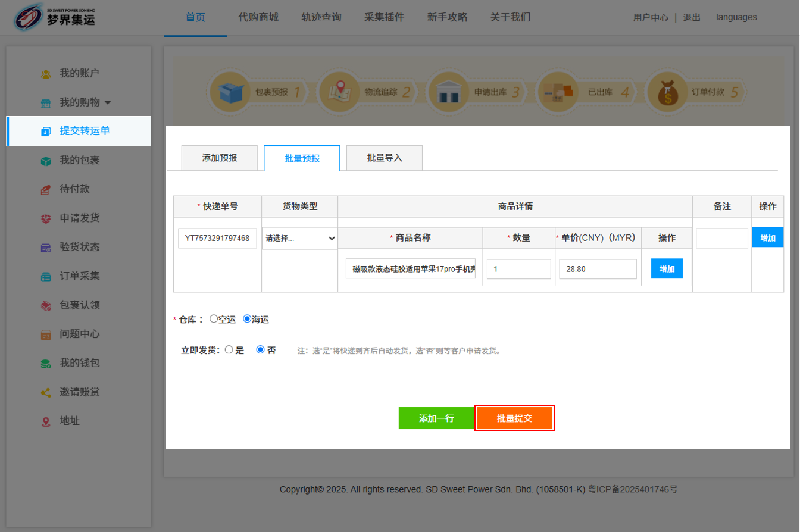Viewport: 800px width, 532px height.
Task: Select the 海运 warehouse radio button
Action: click(x=247, y=319)
